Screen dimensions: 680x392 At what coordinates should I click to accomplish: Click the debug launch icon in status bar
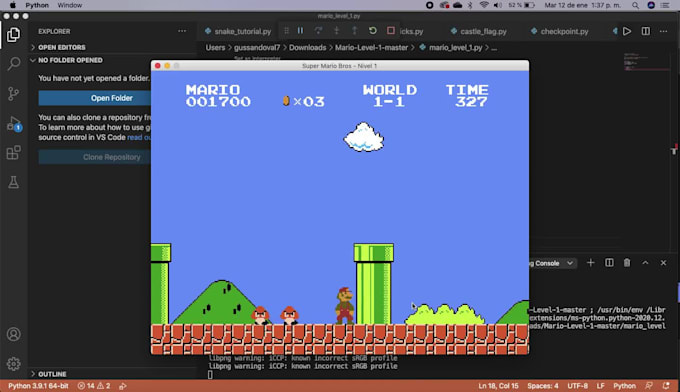pos(123,385)
